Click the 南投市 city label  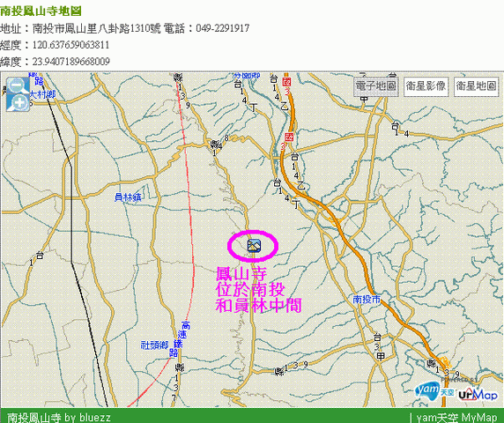[367, 300]
